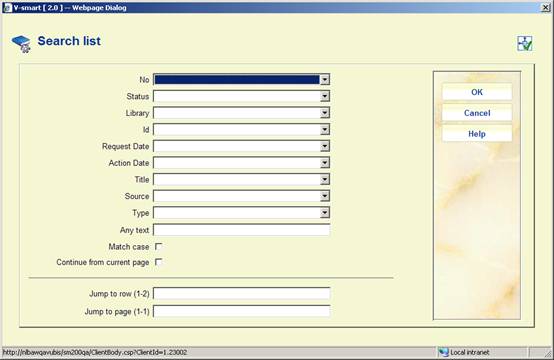
Task: Tick Continue from current page checkbox
Action: coord(159,262)
